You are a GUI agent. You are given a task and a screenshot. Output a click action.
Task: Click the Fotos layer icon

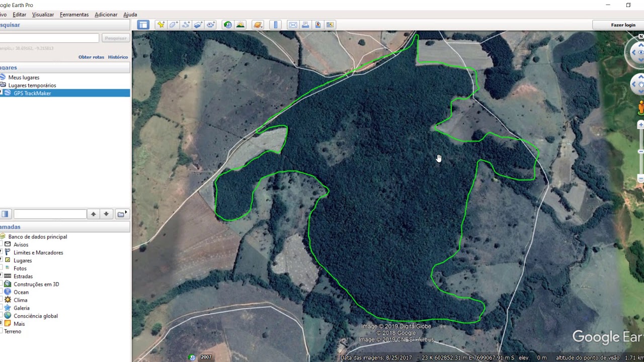(x=8, y=268)
